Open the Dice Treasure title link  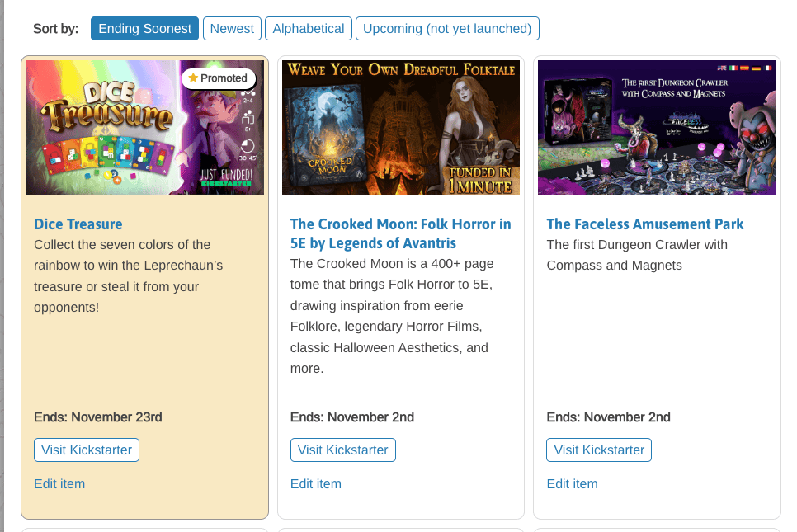coord(78,224)
